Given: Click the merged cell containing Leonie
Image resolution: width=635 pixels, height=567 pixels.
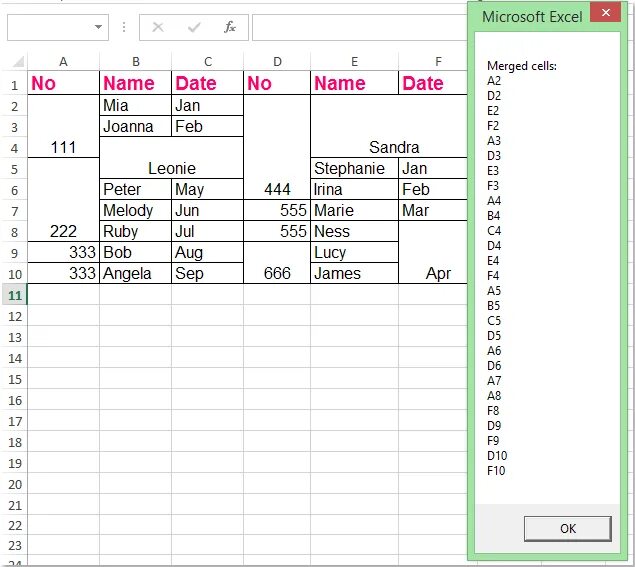Looking at the screenshot, I should pyautogui.click(x=171, y=158).
